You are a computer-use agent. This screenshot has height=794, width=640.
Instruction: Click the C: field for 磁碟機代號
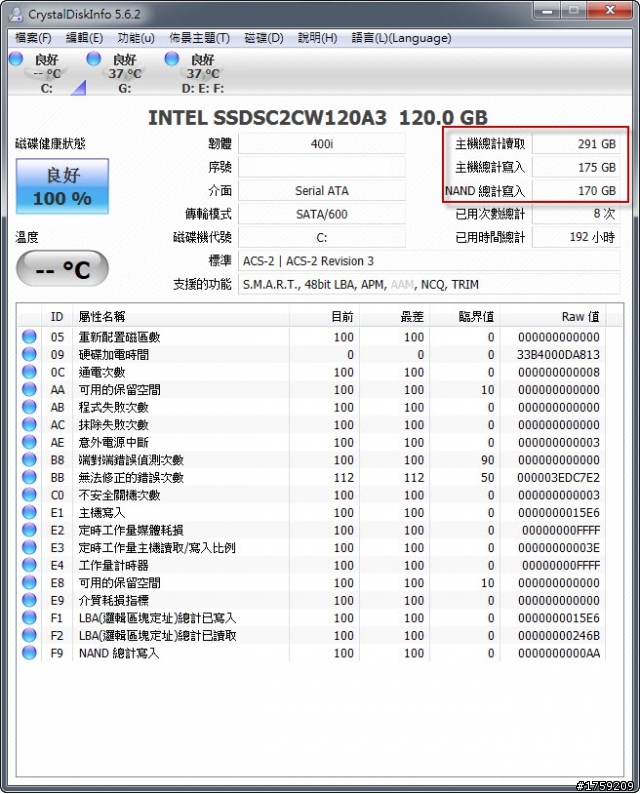point(322,237)
